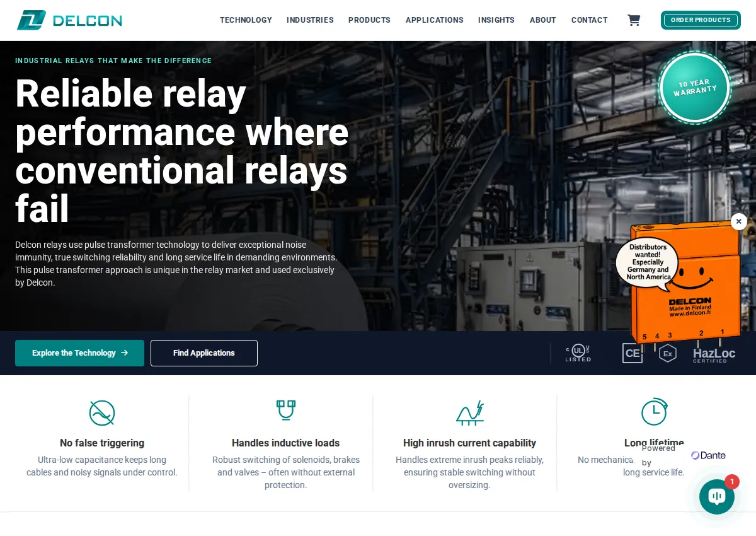This screenshot has height=536, width=756.
Task: Click the Distributors wanted speech bubble
Action: click(648, 263)
